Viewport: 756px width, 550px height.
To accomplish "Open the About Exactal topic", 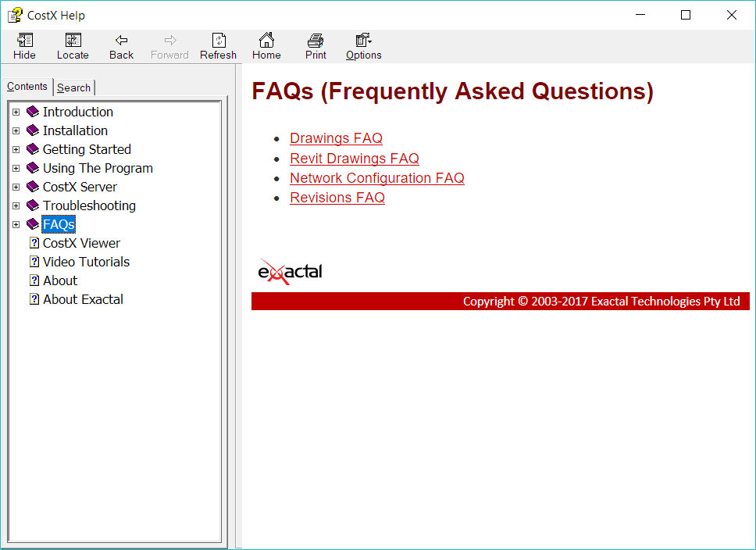I will [x=83, y=299].
